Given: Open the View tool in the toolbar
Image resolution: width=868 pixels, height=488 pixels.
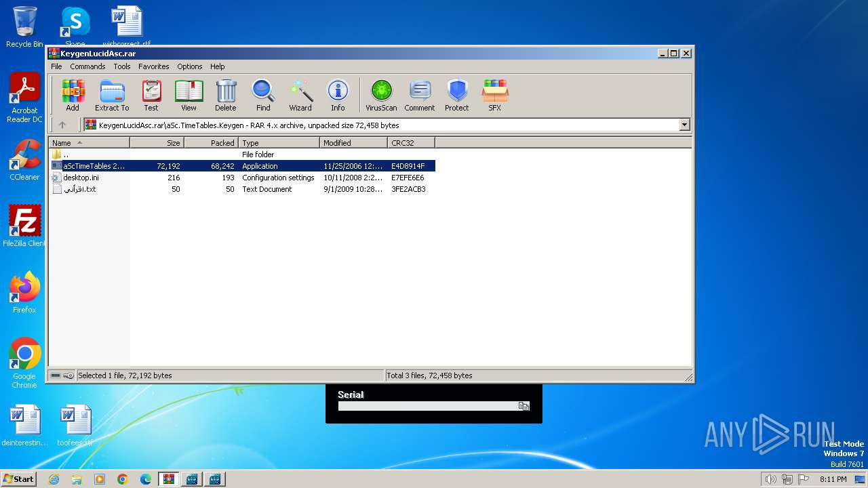Looking at the screenshot, I should pyautogui.click(x=189, y=96).
